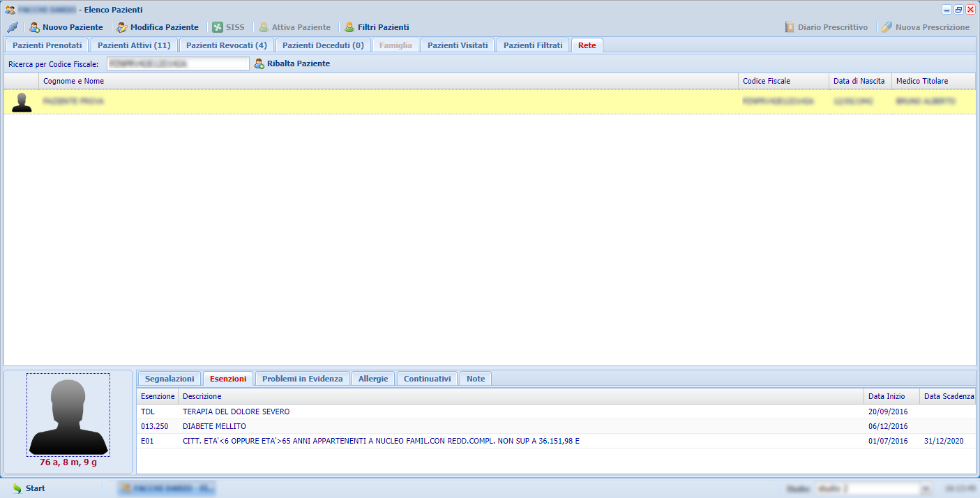980x498 pixels.
Task: Click the Cognome e Nome column header
Action: tap(389, 81)
